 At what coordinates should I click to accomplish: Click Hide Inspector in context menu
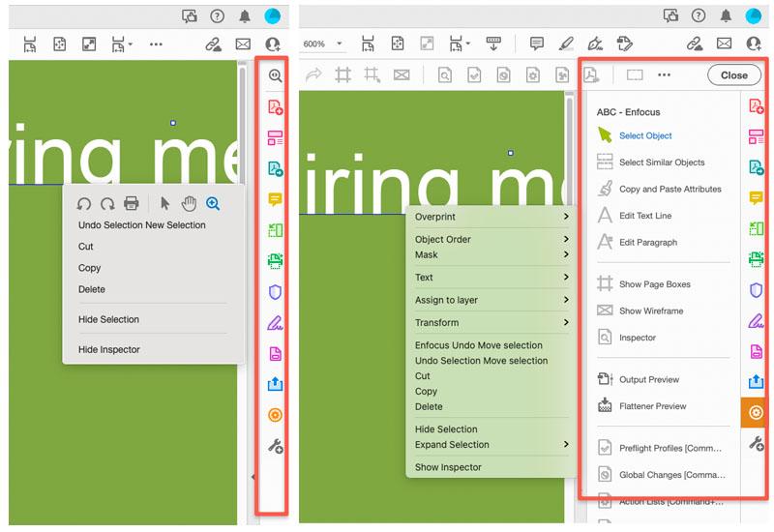point(109,349)
